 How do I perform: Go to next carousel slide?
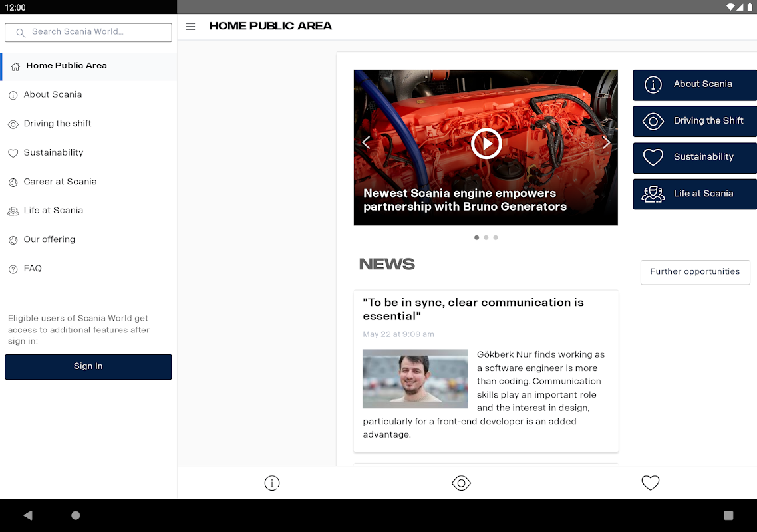[606, 142]
